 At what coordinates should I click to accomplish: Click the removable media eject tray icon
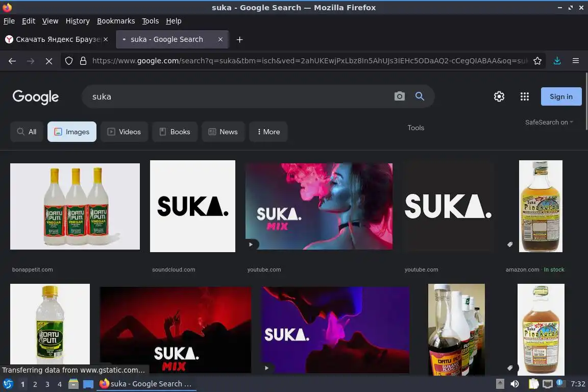pos(500,384)
